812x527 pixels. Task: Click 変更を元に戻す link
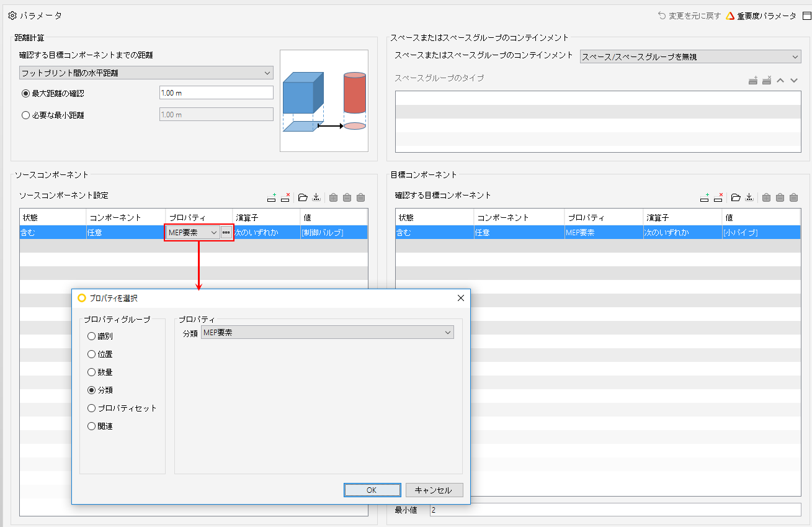[x=695, y=16]
